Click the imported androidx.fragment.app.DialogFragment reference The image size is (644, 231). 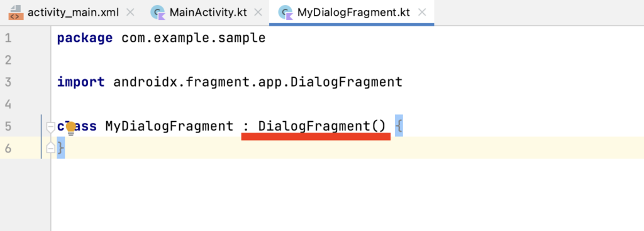[x=258, y=82]
